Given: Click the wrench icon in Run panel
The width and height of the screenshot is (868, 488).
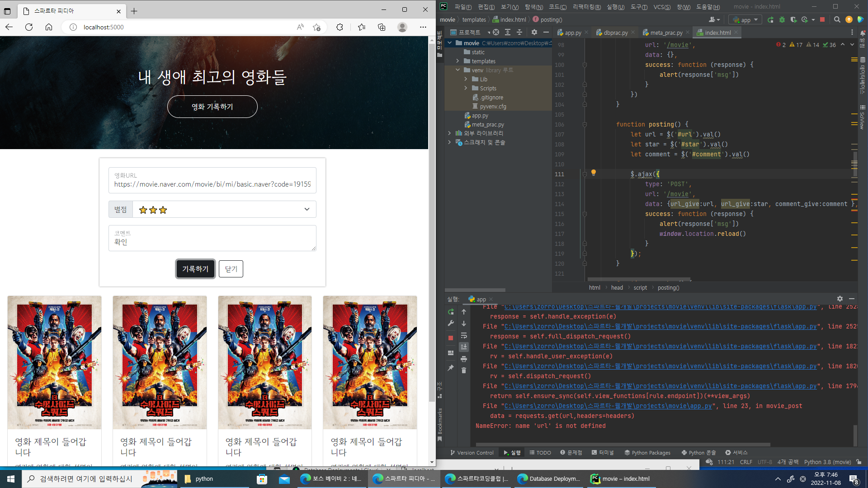Looking at the screenshot, I should (451, 324).
